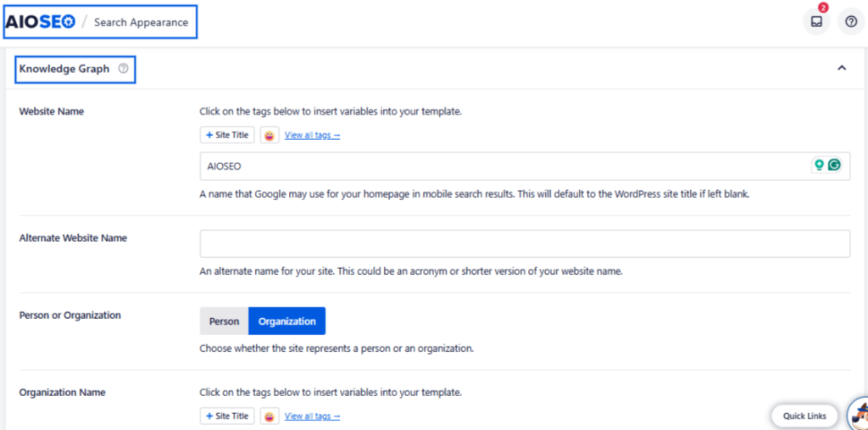This screenshot has height=430, width=868.
Task: Open the help question mark icon
Action: (x=851, y=21)
